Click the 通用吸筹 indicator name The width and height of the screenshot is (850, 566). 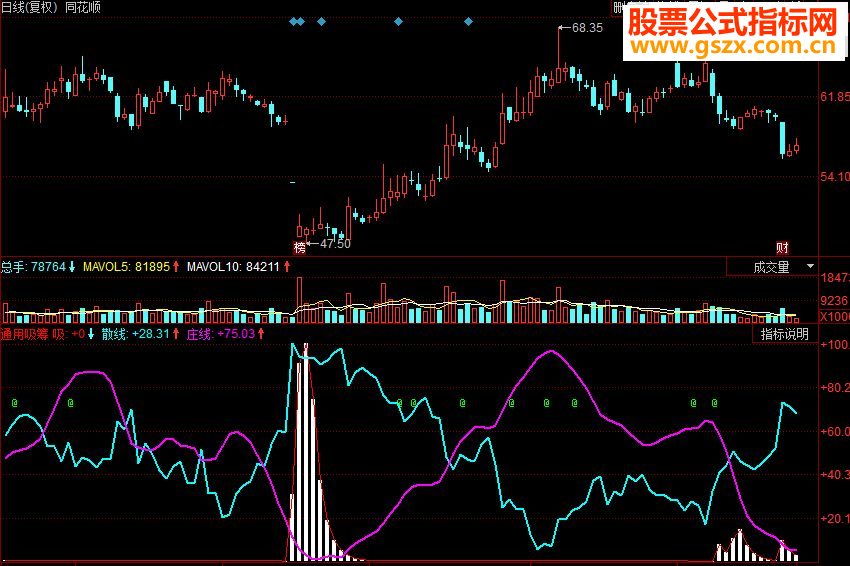(24, 334)
